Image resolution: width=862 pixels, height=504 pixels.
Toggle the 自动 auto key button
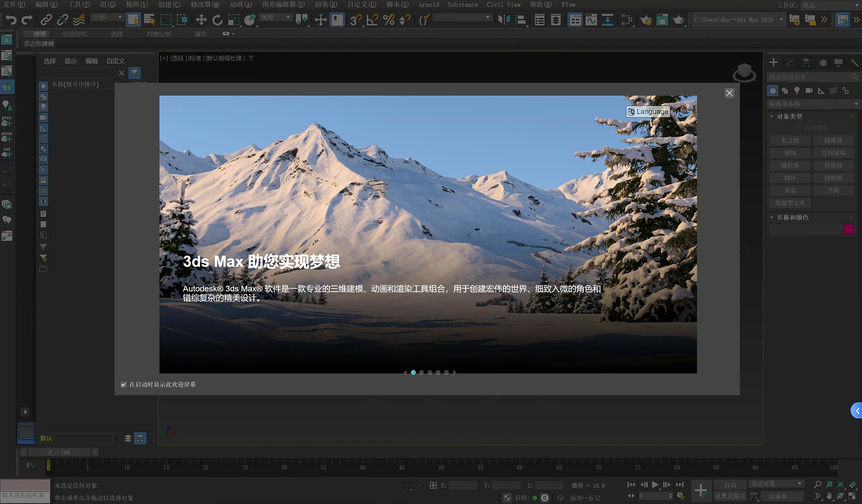730,484
